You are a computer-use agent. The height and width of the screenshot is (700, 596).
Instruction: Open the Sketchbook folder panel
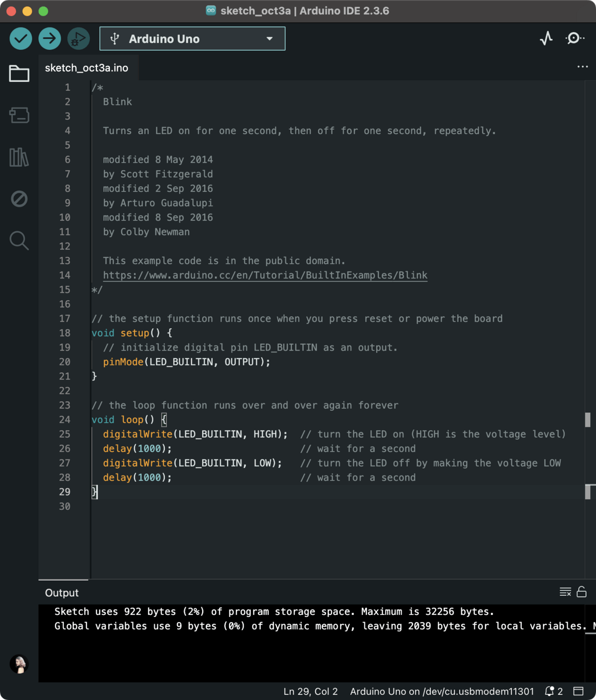coord(19,74)
